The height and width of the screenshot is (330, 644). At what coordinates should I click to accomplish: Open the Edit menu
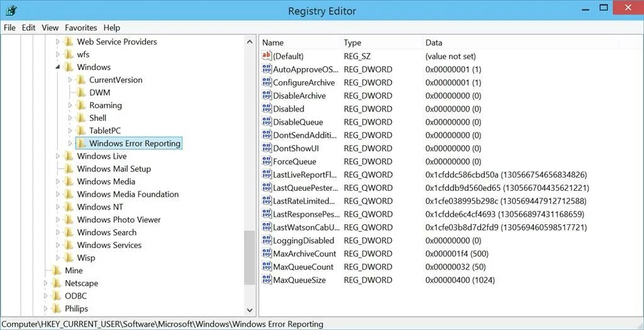(x=28, y=28)
